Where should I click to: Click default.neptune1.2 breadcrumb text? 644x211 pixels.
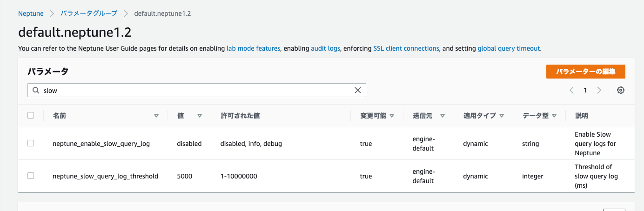click(163, 13)
